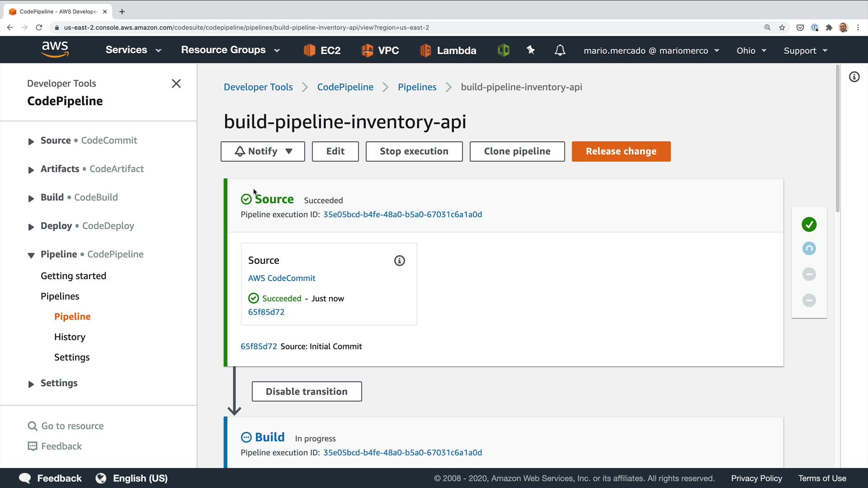Click the AWS logo home icon

pyautogui.click(x=55, y=49)
